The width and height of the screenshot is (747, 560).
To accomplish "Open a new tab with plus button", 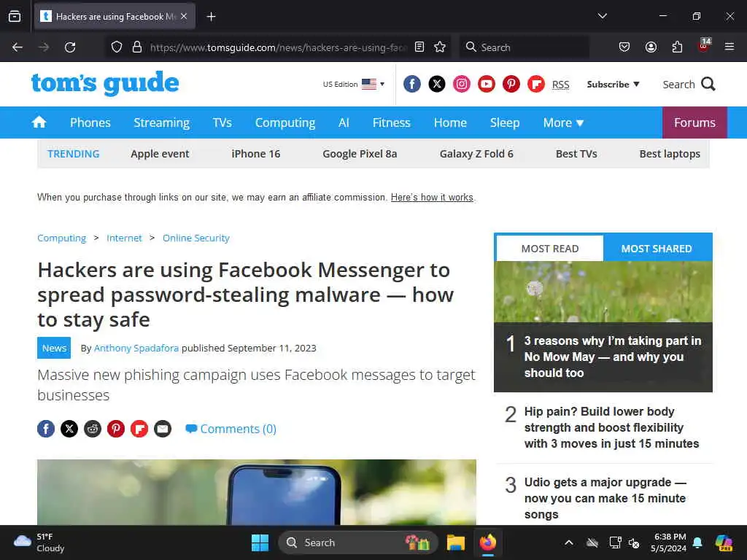I will coord(211,17).
